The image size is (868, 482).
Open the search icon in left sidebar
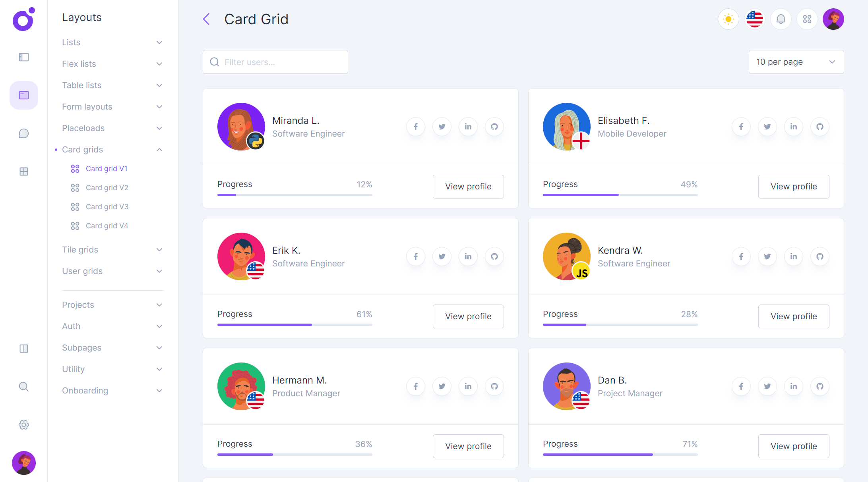(23, 386)
